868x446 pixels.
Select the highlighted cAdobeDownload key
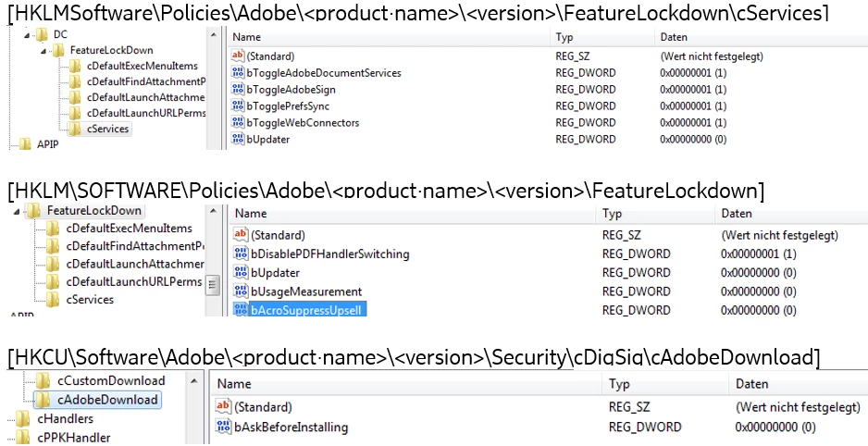(107, 400)
